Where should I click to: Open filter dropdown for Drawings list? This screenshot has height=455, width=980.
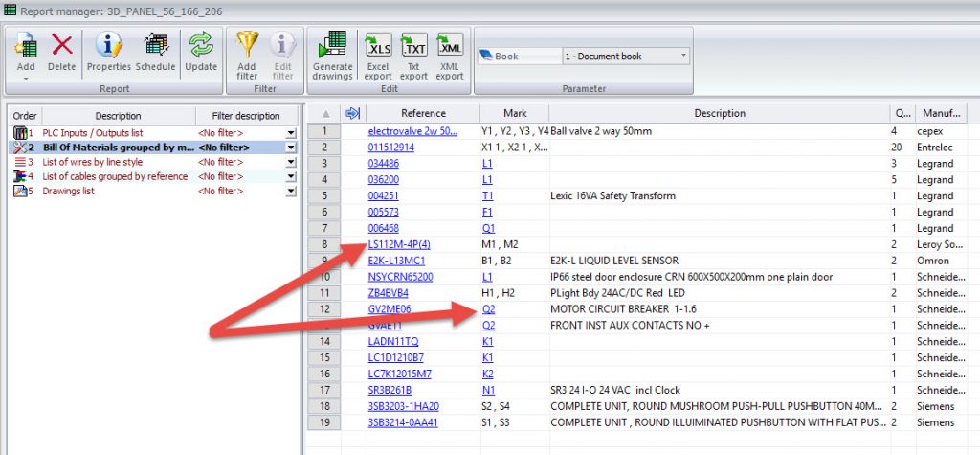click(x=291, y=191)
